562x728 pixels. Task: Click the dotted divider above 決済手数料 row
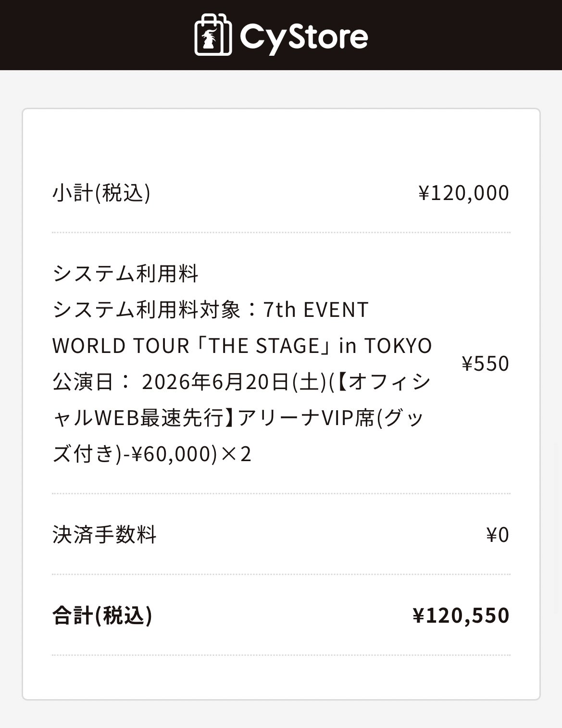click(x=281, y=493)
